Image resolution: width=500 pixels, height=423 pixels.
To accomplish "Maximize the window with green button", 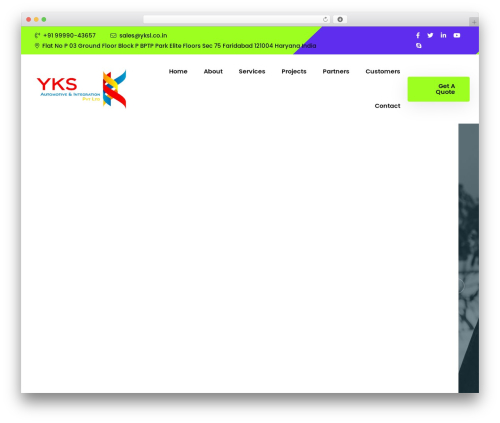I will coord(44,19).
